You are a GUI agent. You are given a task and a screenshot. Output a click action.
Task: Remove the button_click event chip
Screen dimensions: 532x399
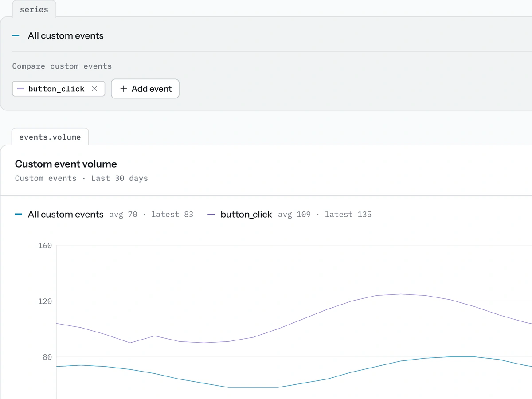[94, 89]
